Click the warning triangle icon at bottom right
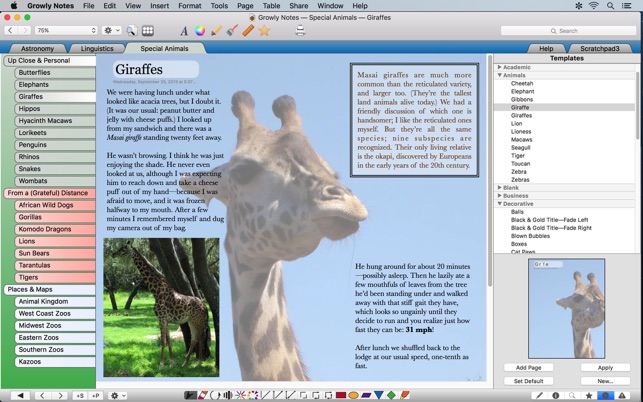This screenshot has height=402, width=643. tap(622, 396)
